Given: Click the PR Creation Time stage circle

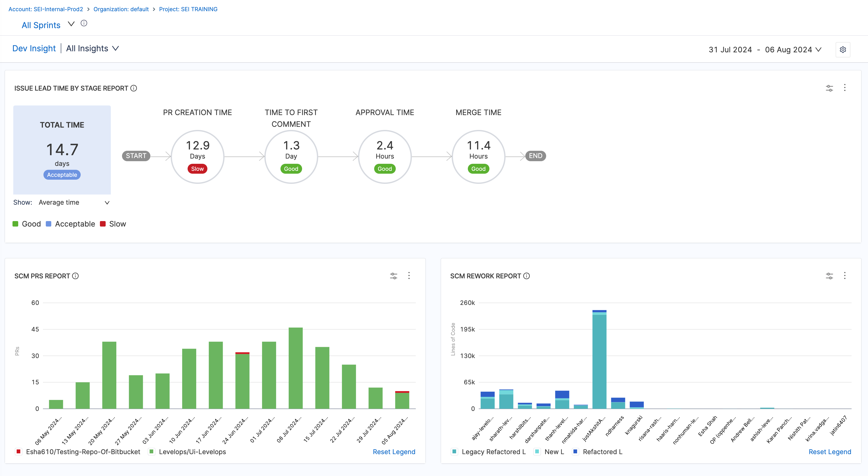Looking at the screenshot, I should point(197,156).
